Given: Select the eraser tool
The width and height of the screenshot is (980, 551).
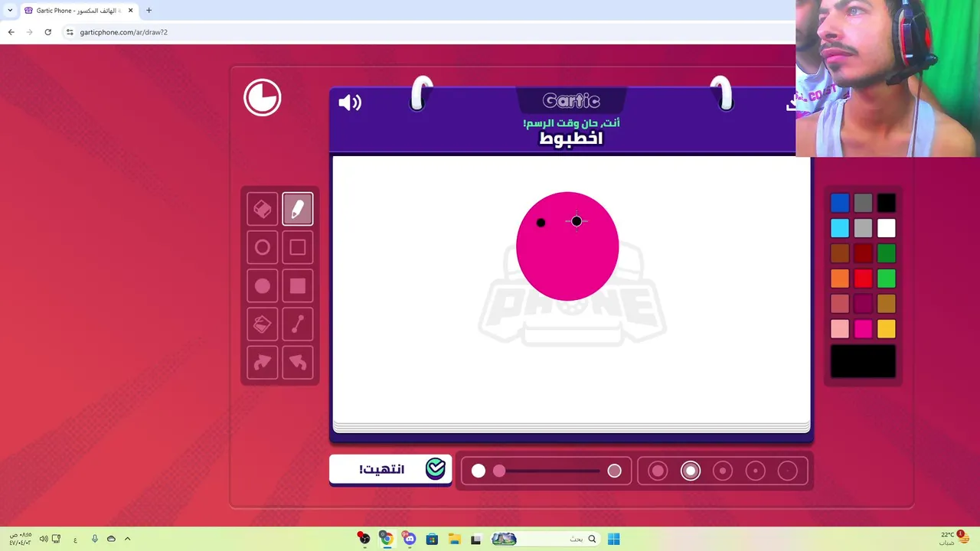Looking at the screenshot, I should point(263,209).
